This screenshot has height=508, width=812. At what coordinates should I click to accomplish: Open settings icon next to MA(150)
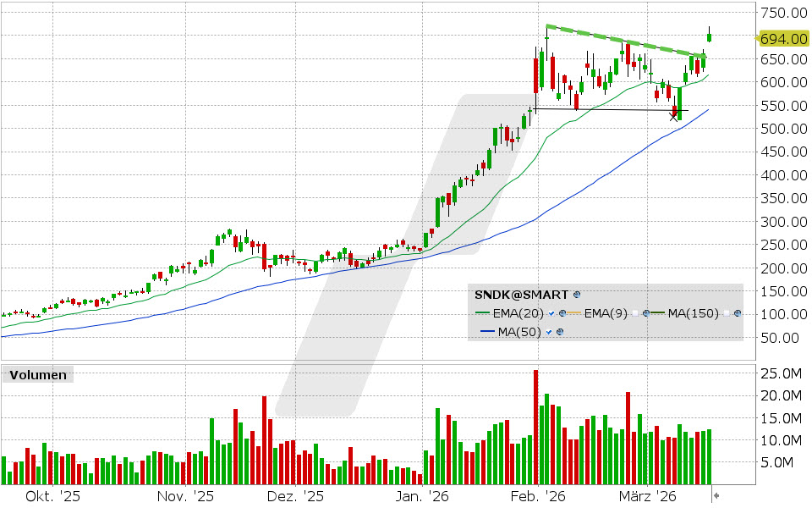point(737,313)
